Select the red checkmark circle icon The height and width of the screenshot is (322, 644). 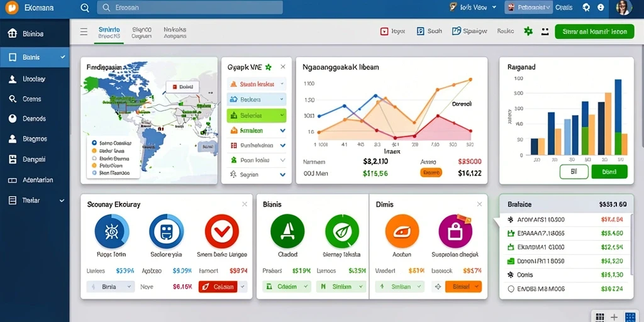pyautogui.click(x=222, y=231)
